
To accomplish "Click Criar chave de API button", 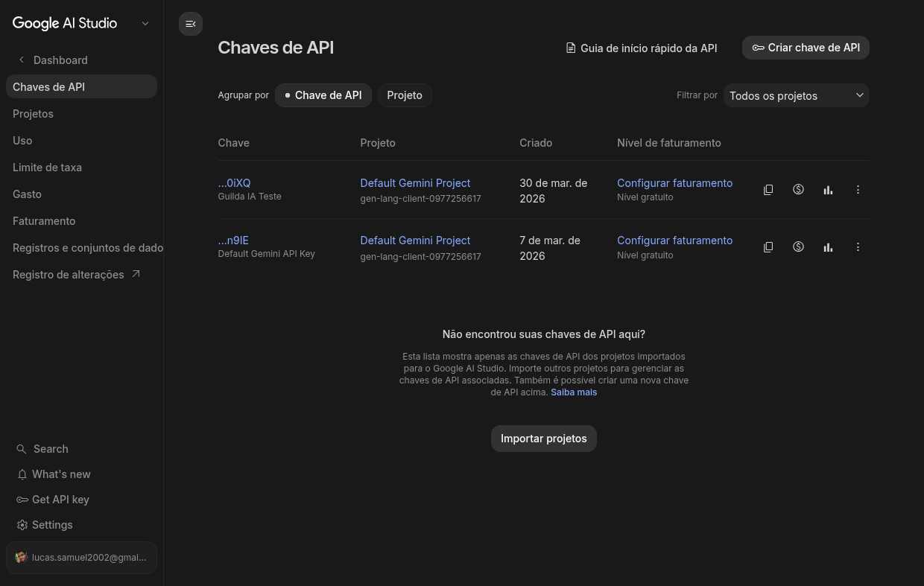I will pos(806,48).
